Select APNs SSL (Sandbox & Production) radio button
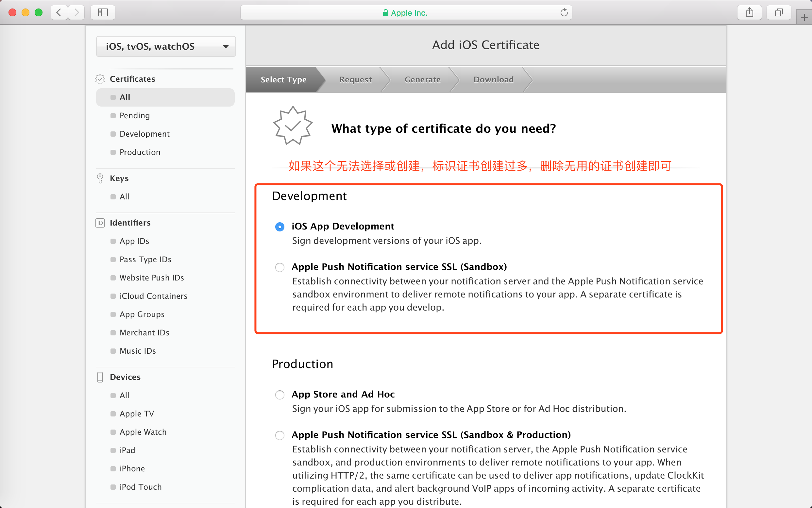The image size is (812, 508). pyautogui.click(x=279, y=435)
